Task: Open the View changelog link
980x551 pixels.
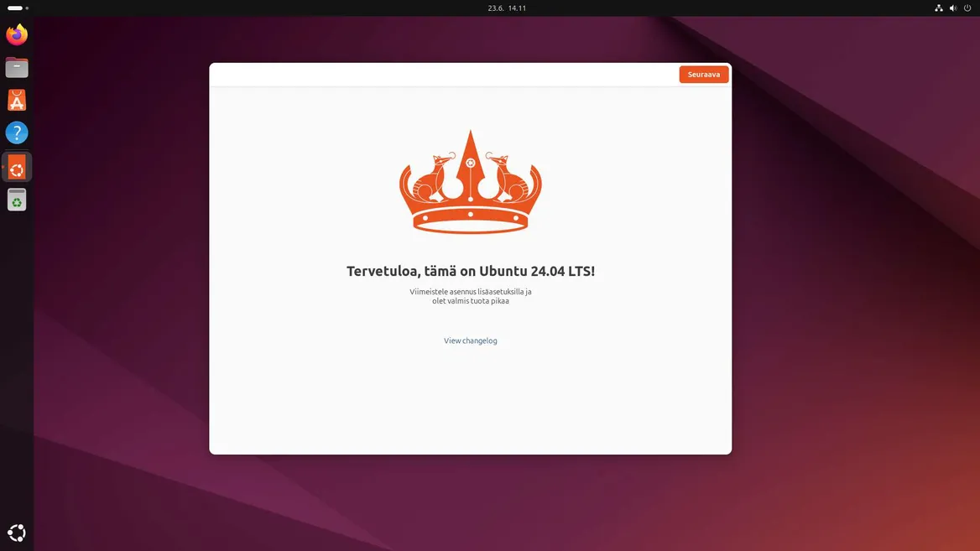Action: [470, 340]
